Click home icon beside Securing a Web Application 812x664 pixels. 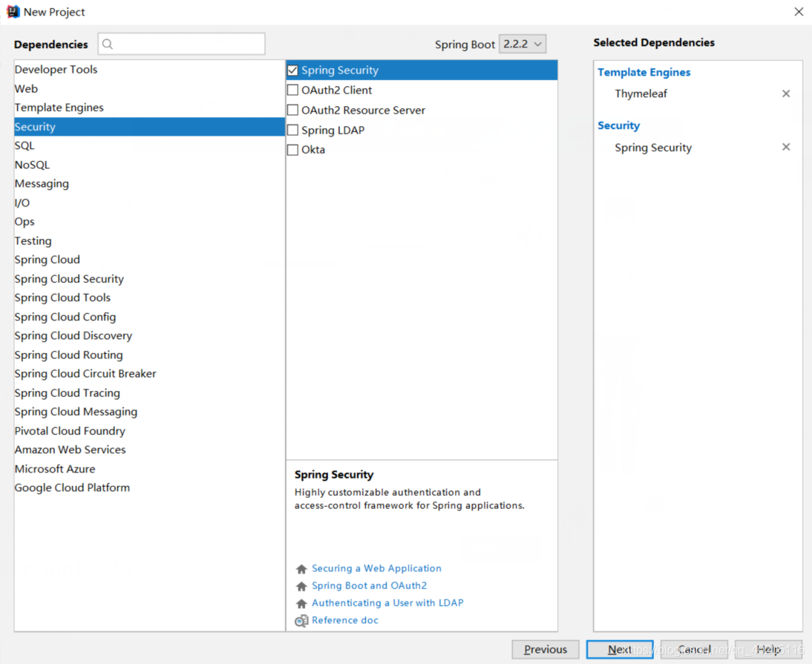pyautogui.click(x=301, y=569)
